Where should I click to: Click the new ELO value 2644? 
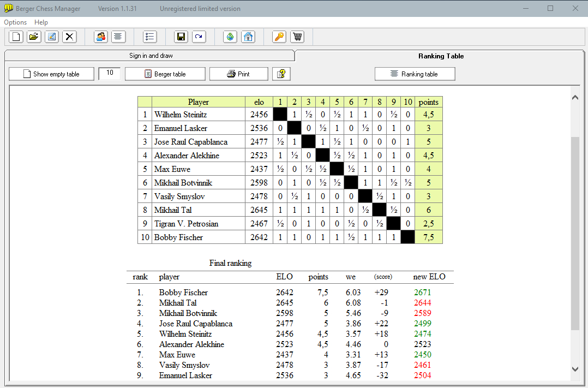[x=423, y=303]
